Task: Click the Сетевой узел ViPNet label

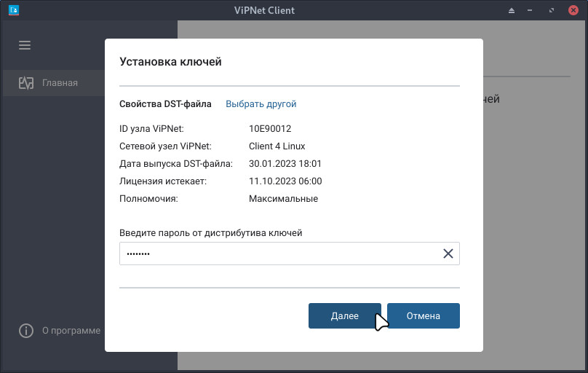Action: (x=165, y=146)
